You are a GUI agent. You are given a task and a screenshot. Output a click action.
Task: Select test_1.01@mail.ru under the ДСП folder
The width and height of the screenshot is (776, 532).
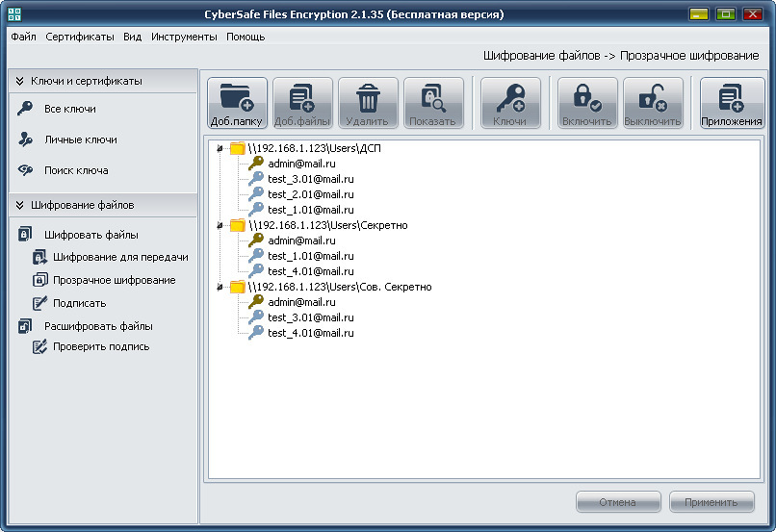[x=311, y=210]
